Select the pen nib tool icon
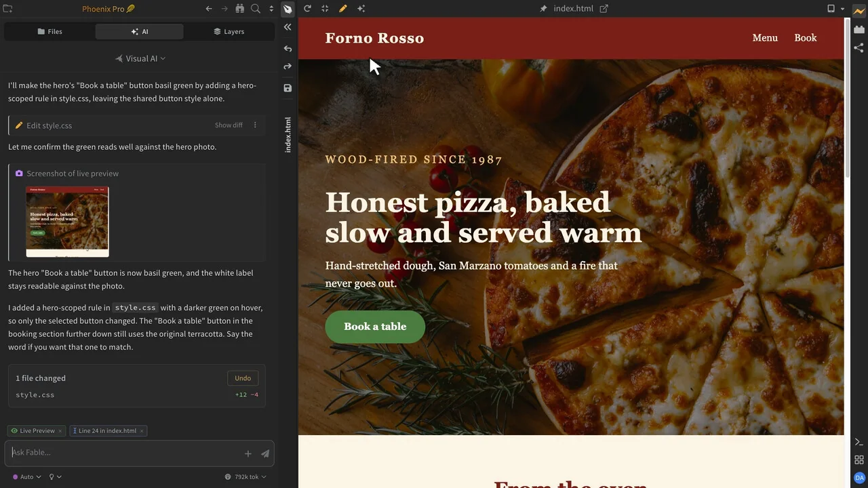Viewport: 868px width, 488px height. 288,9
